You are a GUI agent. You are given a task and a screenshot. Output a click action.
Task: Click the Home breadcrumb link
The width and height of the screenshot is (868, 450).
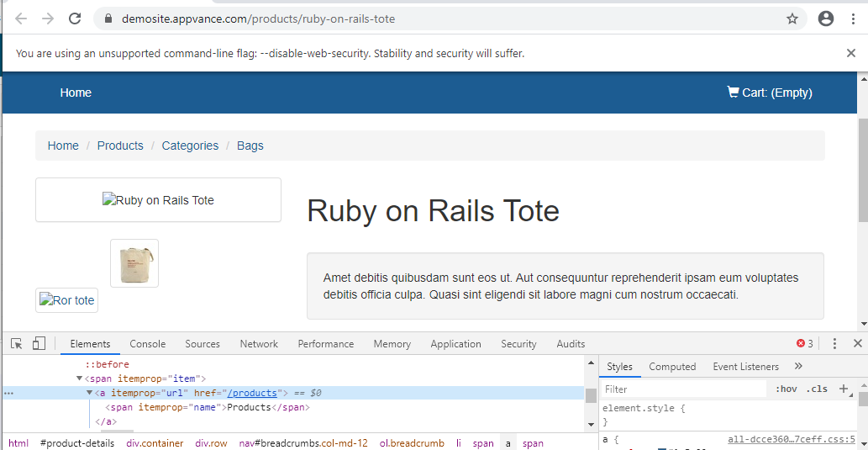pyautogui.click(x=63, y=146)
